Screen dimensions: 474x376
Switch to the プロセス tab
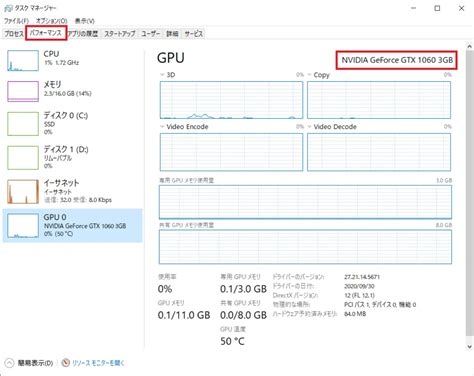14,34
